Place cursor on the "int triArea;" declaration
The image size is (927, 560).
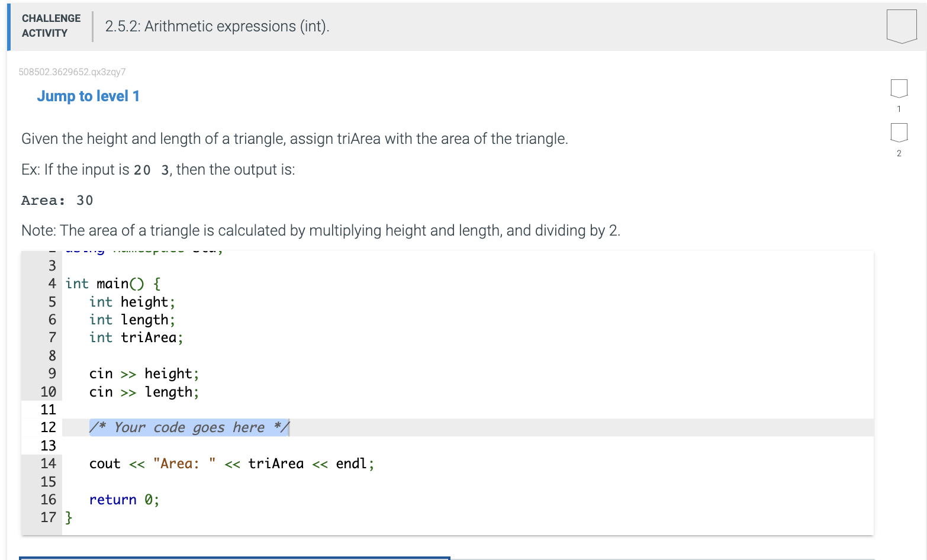pos(136,337)
